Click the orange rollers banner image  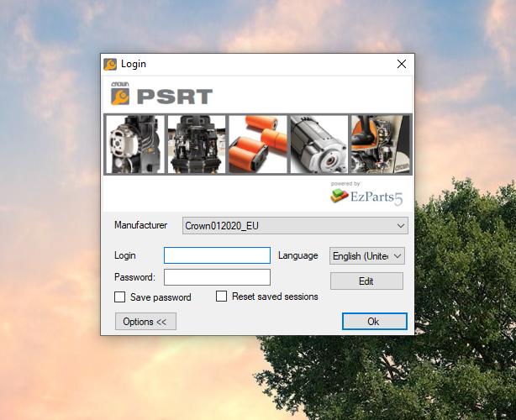pyautogui.click(x=257, y=144)
